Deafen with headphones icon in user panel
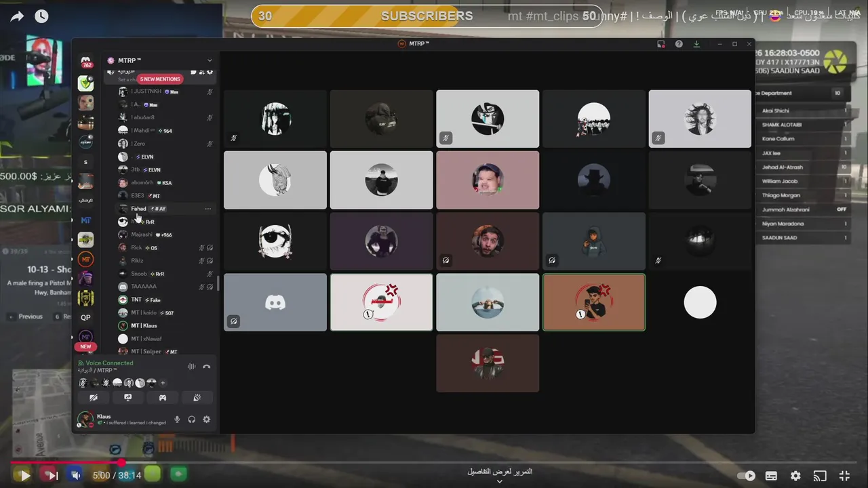This screenshot has height=488, width=868. 192,420
